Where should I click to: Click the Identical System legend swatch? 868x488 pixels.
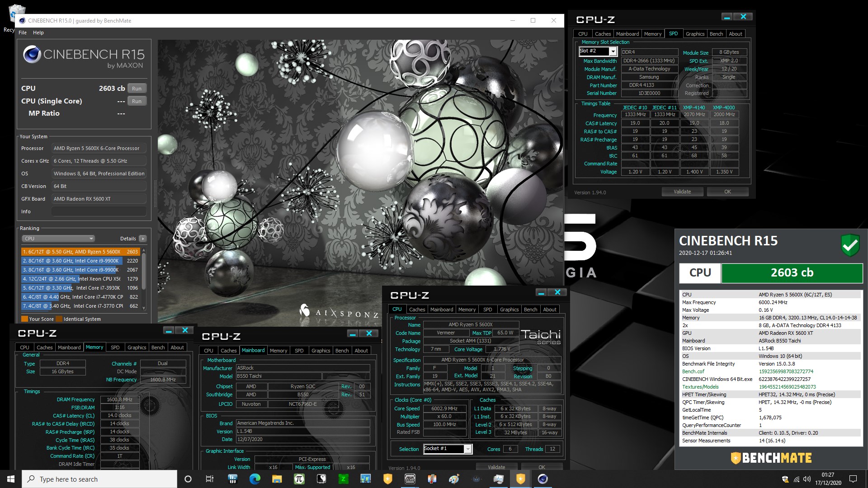[x=59, y=319]
